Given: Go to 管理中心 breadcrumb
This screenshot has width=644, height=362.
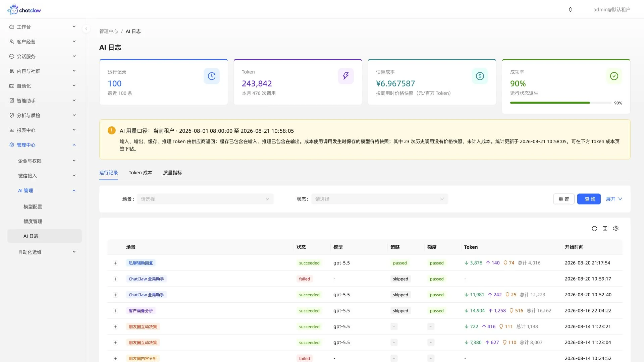Looking at the screenshot, I should coord(109,31).
